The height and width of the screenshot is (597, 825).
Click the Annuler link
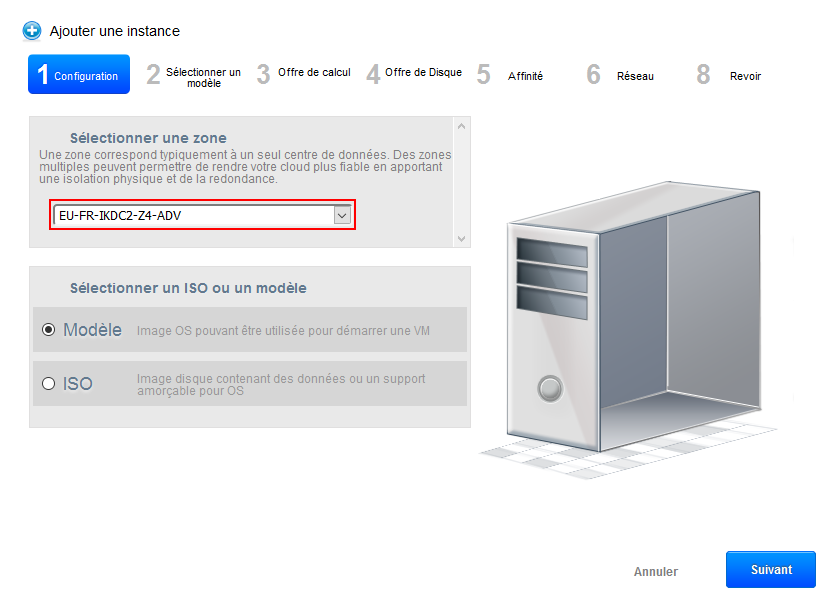pyautogui.click(x=655, y=572)
